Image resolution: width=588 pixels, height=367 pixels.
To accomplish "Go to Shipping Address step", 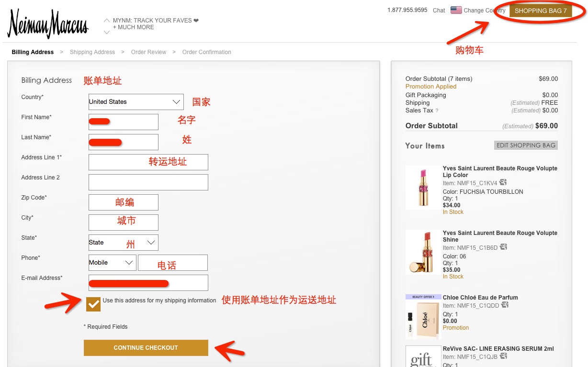I will [x=92, y=52].
